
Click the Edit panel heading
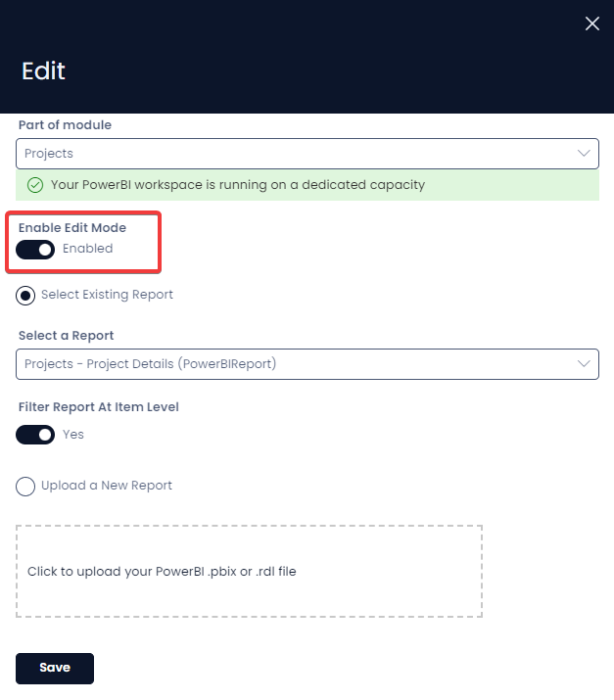pos(44,71)
